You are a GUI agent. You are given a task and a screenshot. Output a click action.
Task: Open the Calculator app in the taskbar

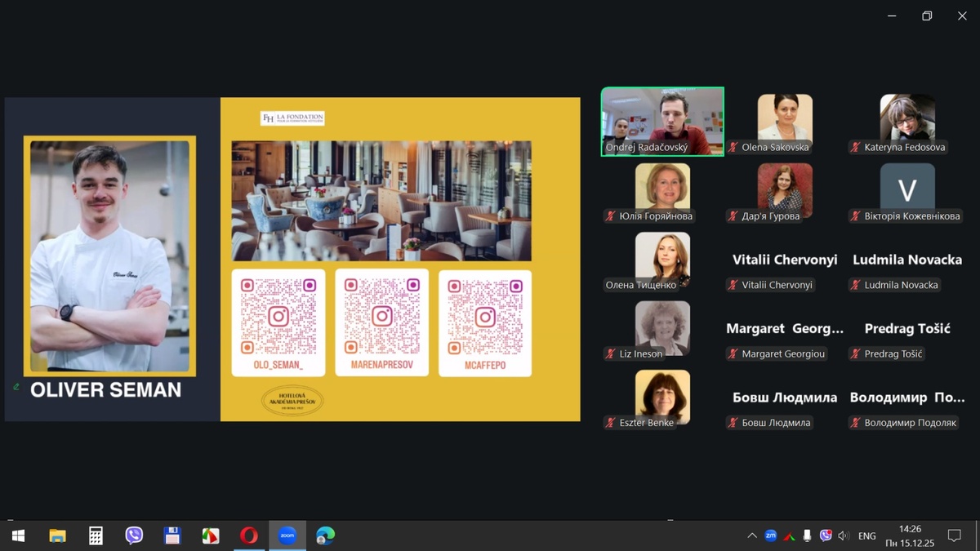(96, 535)
